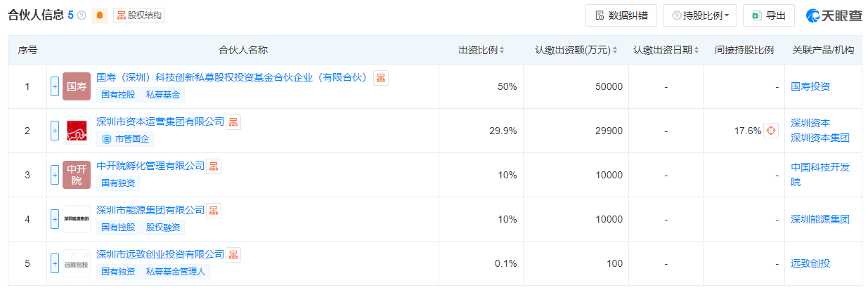Open the 持股比例 dropdown
This screenshot has height=290, width=868.
699,15
